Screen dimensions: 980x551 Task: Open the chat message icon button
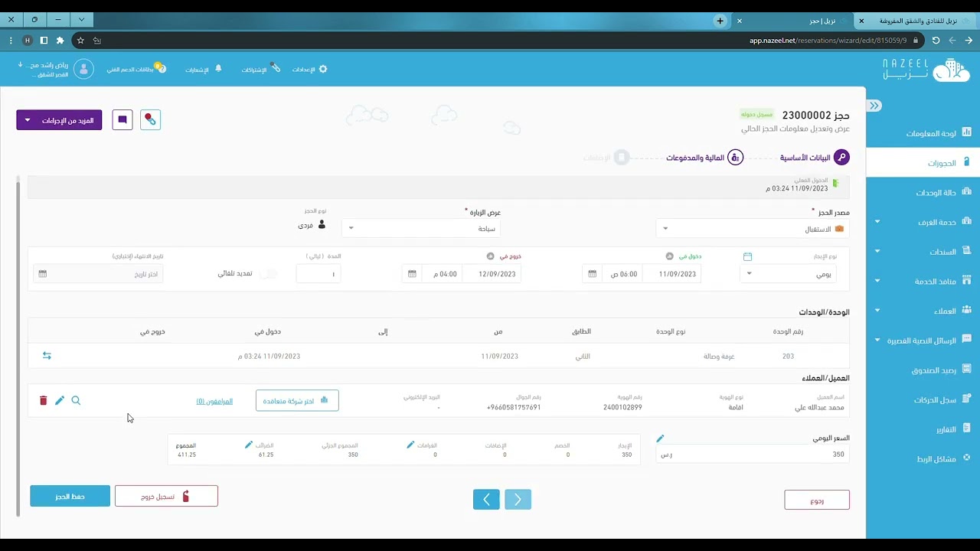122,120
